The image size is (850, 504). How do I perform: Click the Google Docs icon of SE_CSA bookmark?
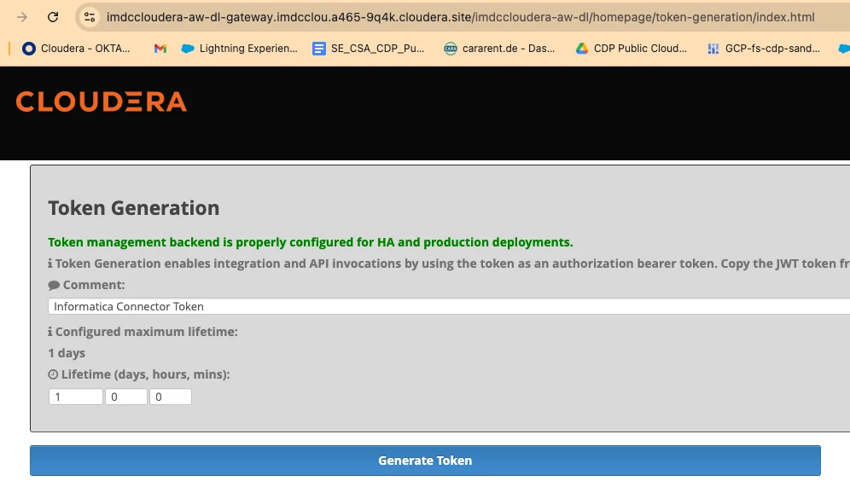pos(319,49)
